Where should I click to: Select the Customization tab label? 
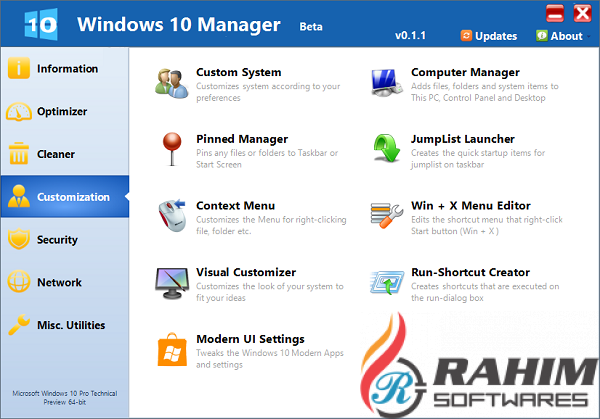(x=73, y=197)
